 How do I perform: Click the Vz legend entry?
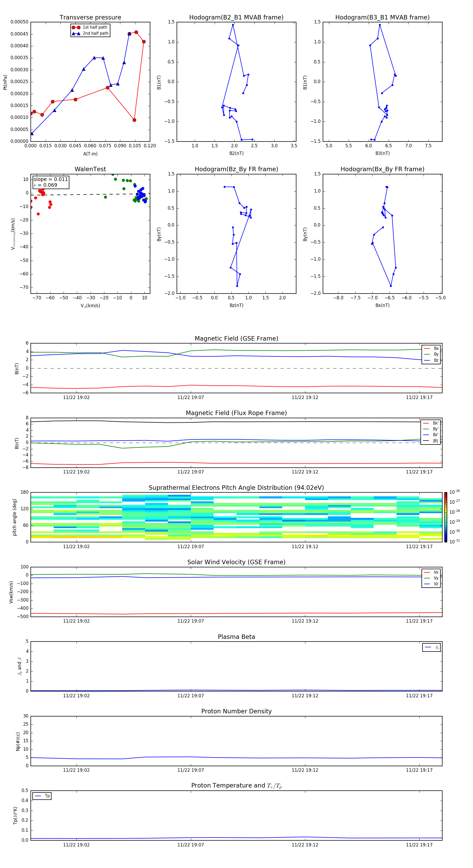coord(431,584)
